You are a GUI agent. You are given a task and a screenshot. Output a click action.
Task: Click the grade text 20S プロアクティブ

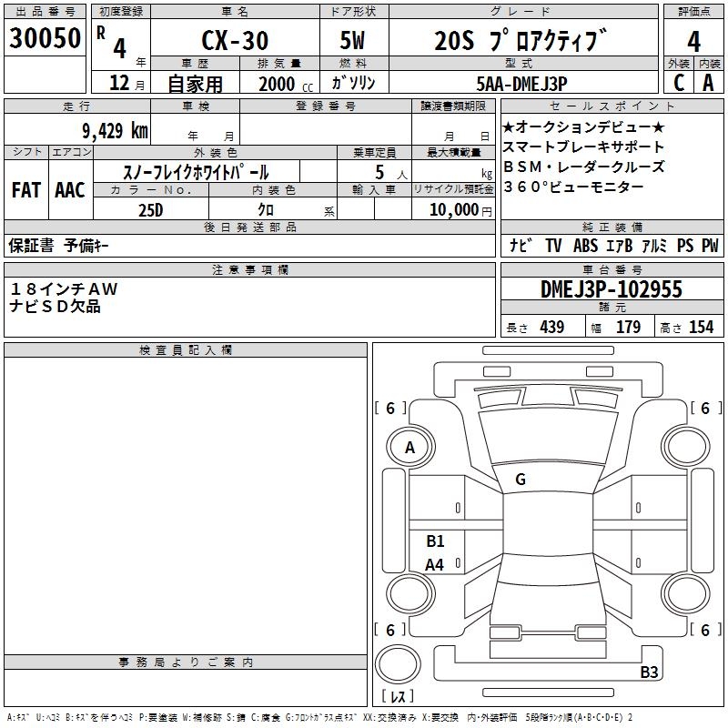(521, 40)
